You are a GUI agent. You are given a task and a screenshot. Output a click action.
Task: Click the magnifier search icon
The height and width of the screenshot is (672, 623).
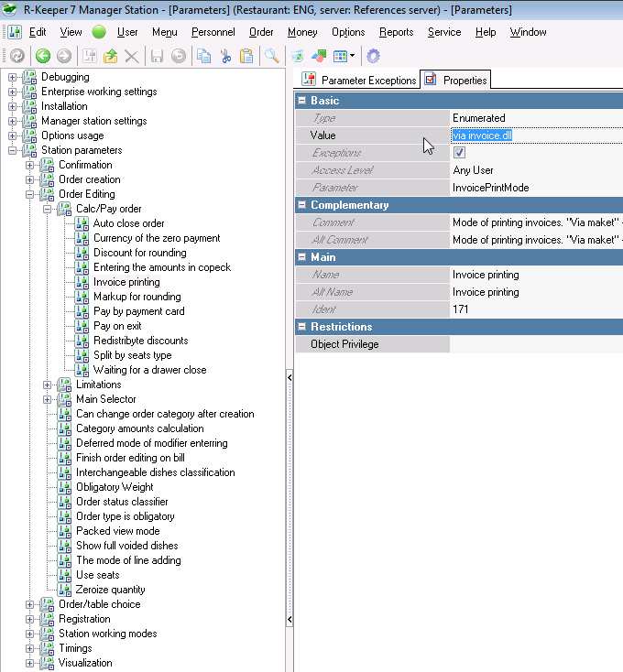click(x=272, y=56)
